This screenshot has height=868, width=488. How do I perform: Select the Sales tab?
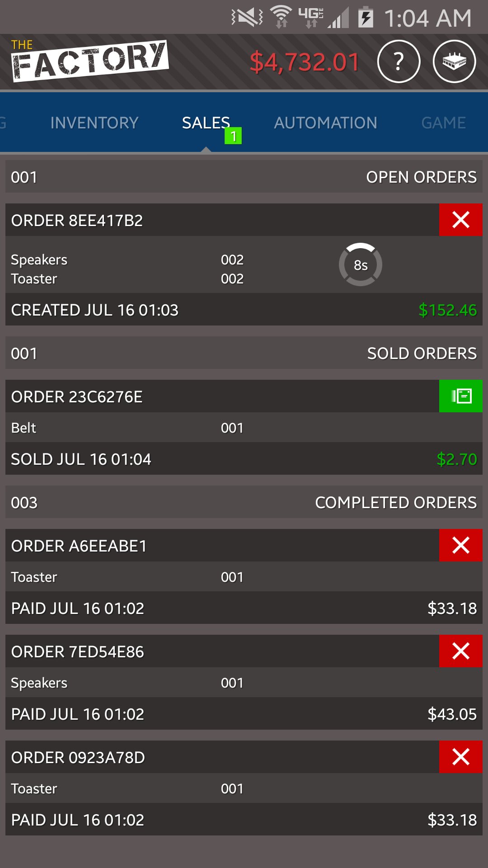point(206,123)
